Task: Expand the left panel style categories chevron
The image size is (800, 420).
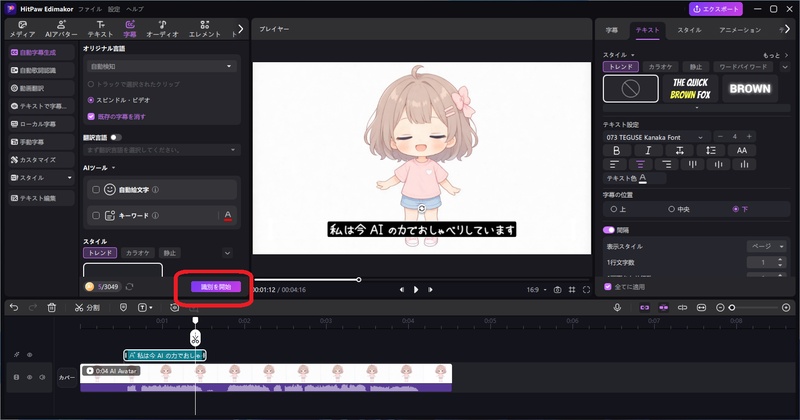Action: coord(227,253)
